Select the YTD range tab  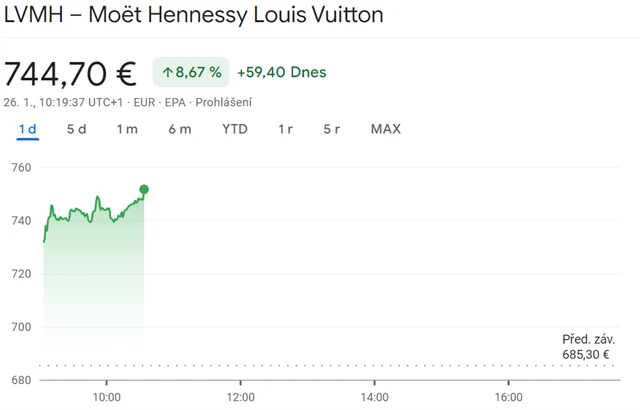point(235,129)
